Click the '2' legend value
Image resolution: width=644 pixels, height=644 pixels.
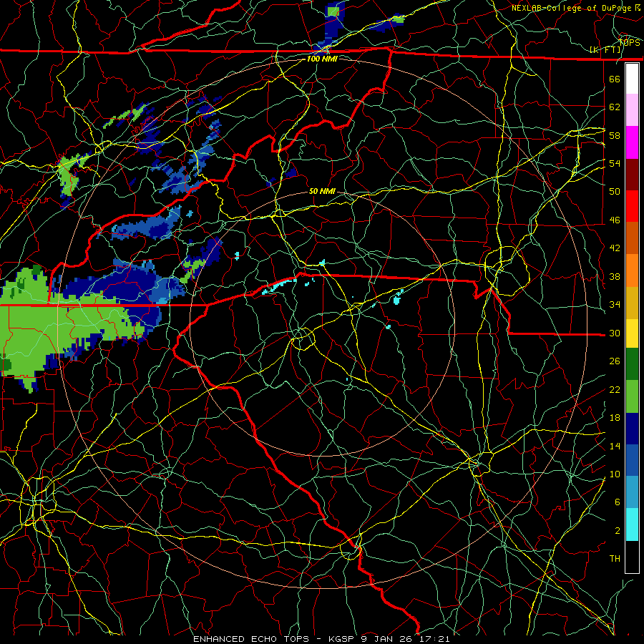(x=618, y=531)
